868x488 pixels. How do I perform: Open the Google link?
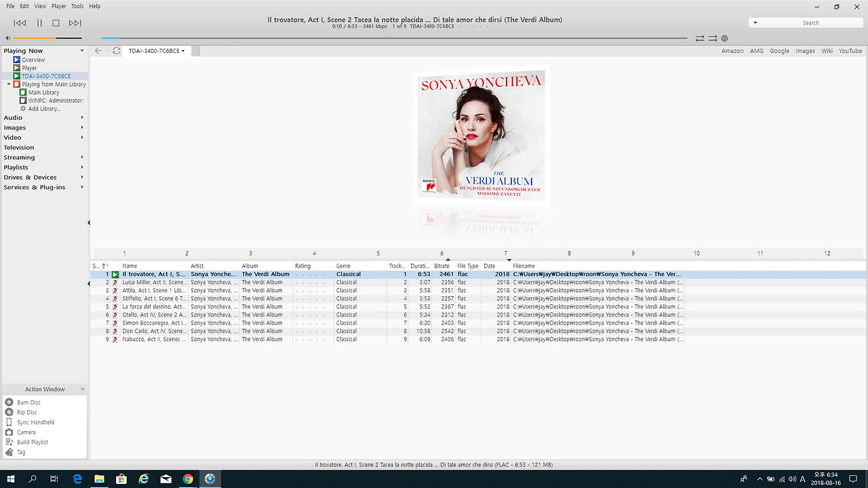(x=779, y=51)
